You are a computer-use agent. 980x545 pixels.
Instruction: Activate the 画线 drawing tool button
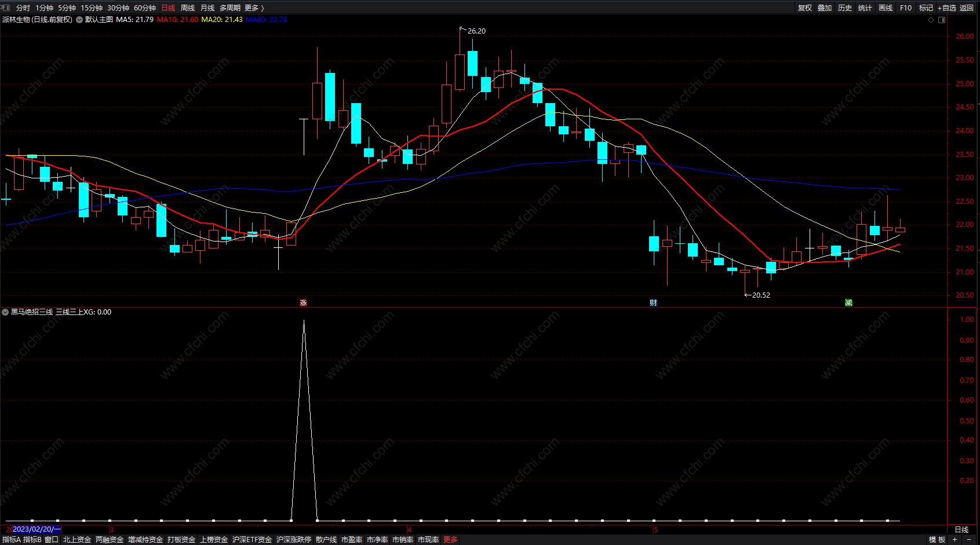coord(886,8)
